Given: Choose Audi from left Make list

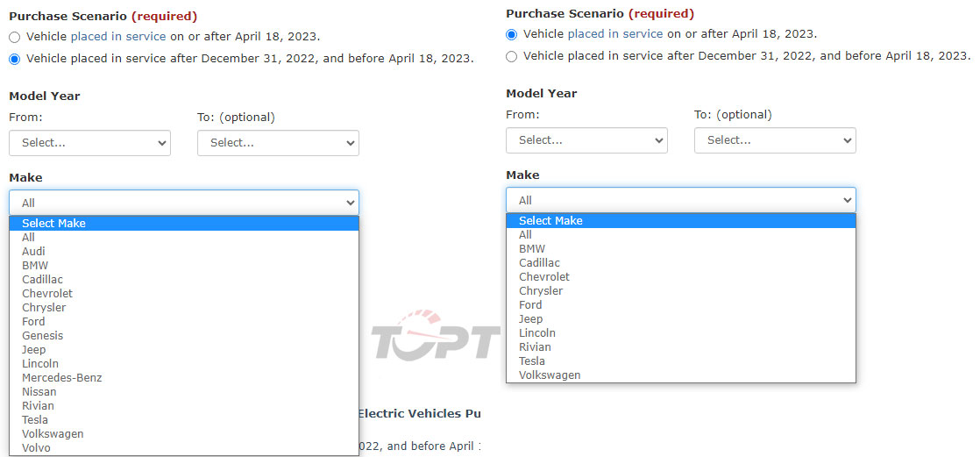Looking at the screenshot, I should tap(184, 252).
